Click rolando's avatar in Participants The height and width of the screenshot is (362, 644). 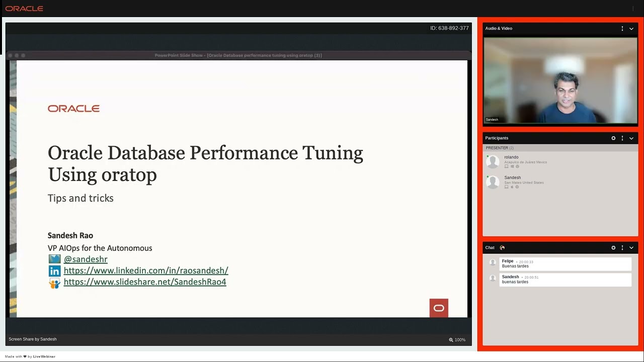(493, 161)
